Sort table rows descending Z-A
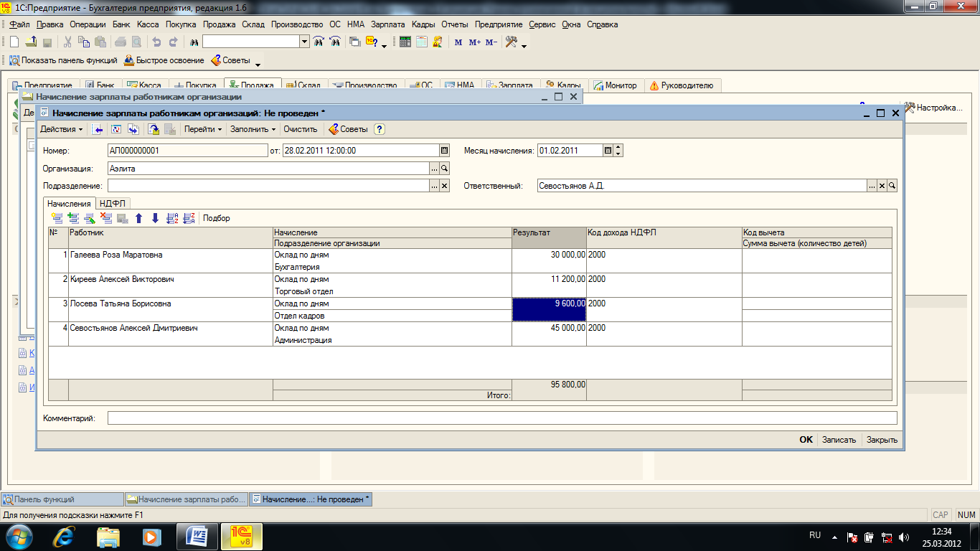 click(189, 218)
